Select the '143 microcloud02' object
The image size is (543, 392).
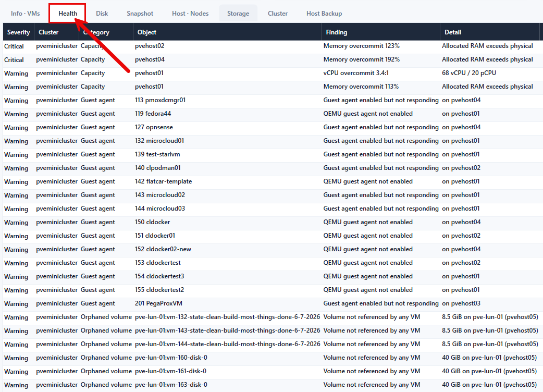[x=159, y=194]
